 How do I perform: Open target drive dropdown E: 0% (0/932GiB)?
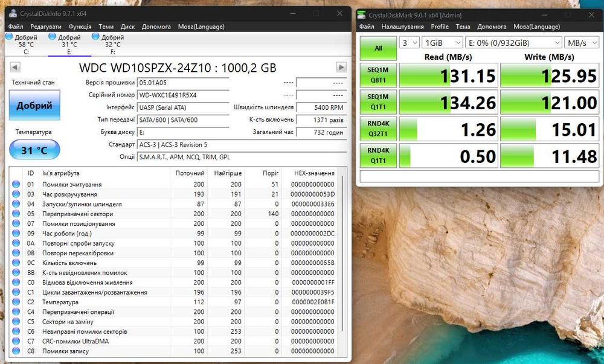(x=513, y=43)
